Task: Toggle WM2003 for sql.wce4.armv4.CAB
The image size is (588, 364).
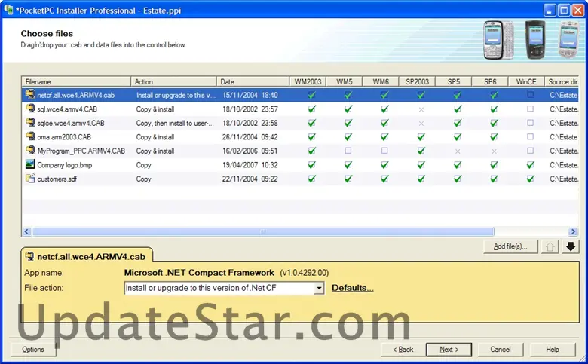Action: tap(311, 109)
